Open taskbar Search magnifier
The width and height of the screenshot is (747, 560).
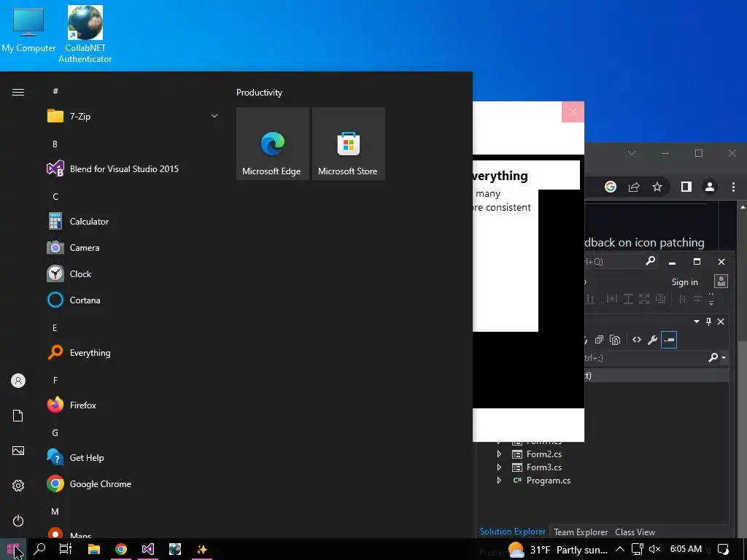click(40, 550)
